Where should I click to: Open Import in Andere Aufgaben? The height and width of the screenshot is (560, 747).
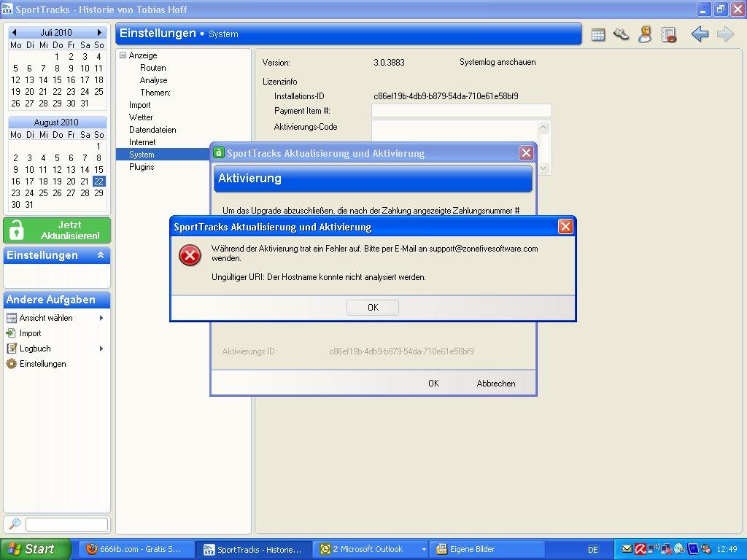(x=30, y=333)
